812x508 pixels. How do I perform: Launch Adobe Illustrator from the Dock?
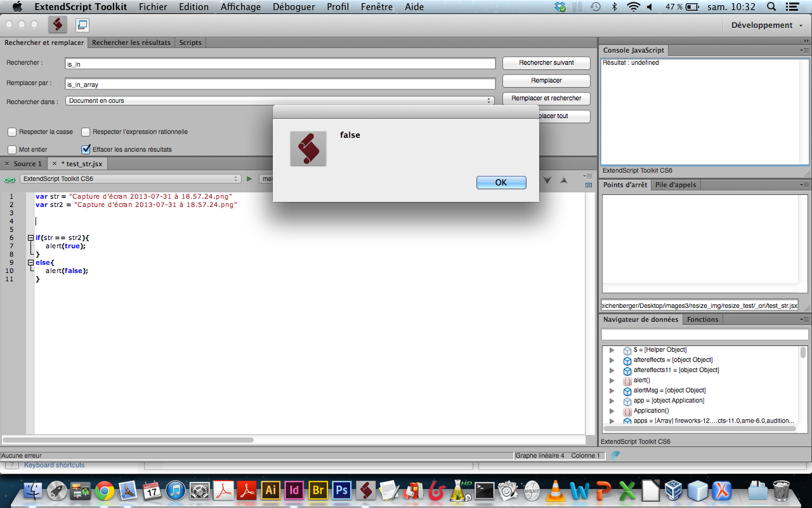click(x=270, y=490)
